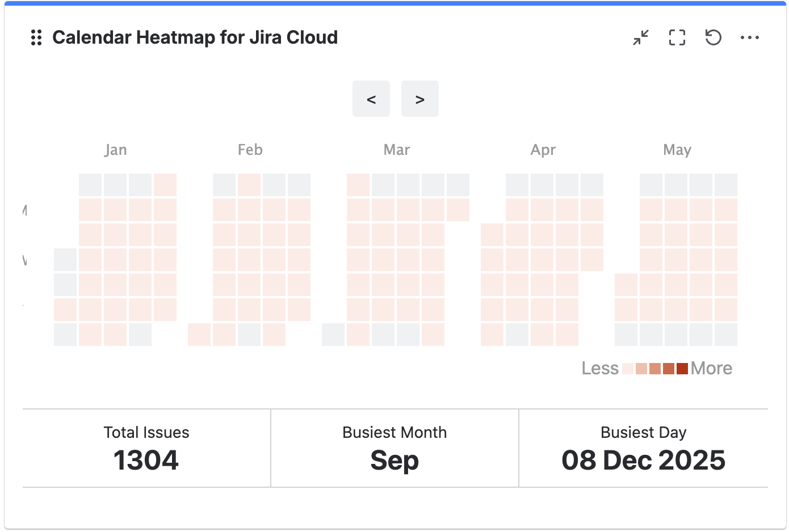Go to the previous heatmap period
Viewport: 789px width, 532px height.
[x=371, y=99]
